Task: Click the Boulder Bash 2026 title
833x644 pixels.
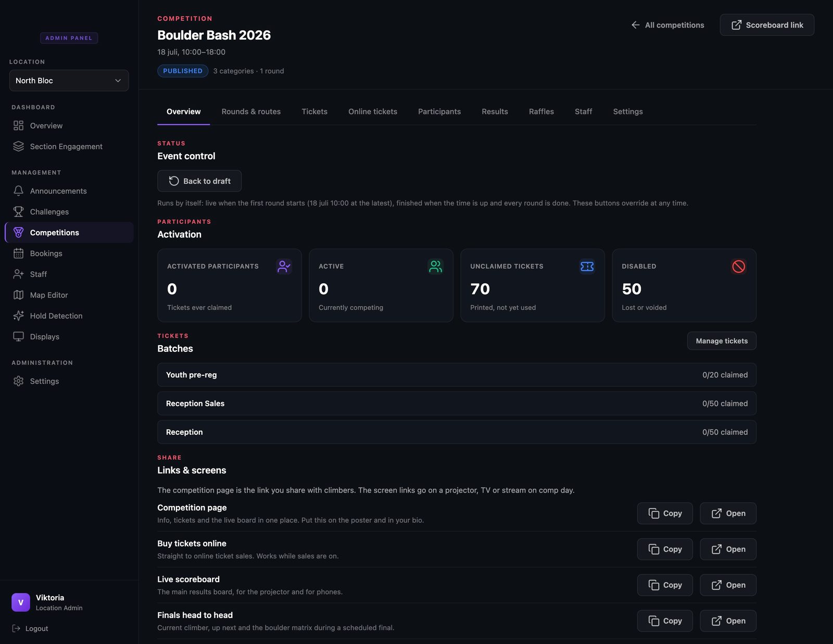Action: click(x=214, y=35)
